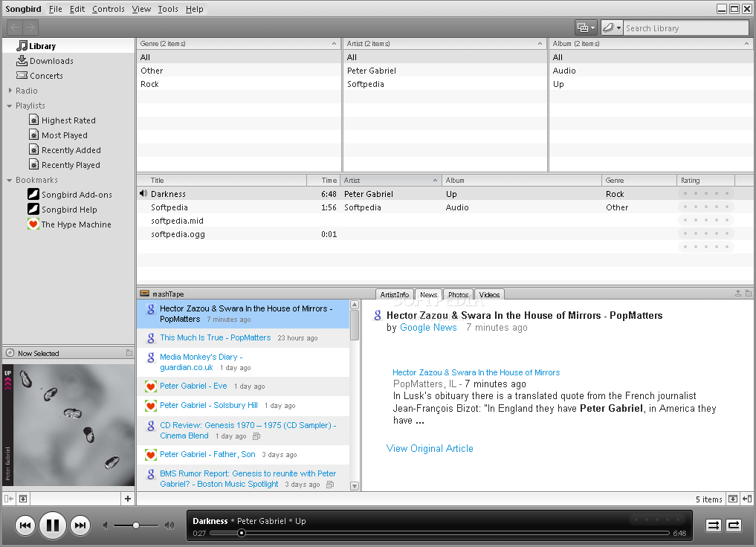
Task: Click the loud speaker volume icon
Action: coord(169,525)
